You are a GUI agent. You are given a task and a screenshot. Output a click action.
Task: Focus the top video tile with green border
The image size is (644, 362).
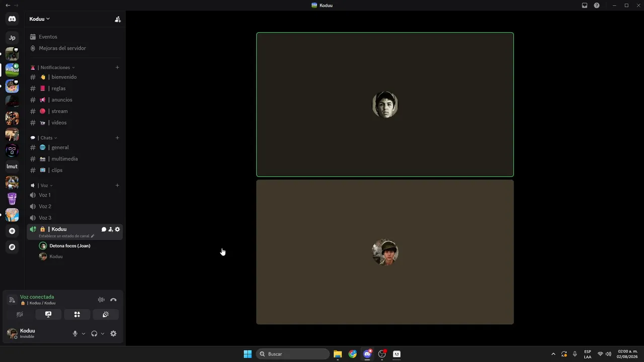point(385,105)
